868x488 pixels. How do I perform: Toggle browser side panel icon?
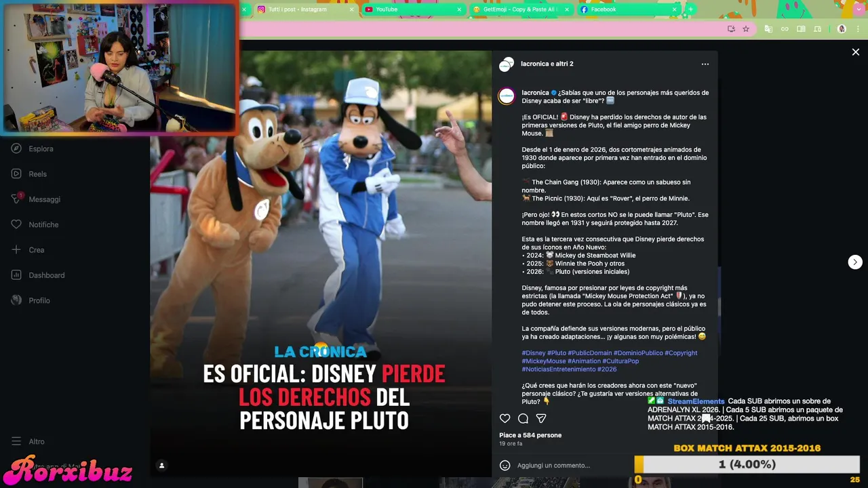[x=817, y=29]
